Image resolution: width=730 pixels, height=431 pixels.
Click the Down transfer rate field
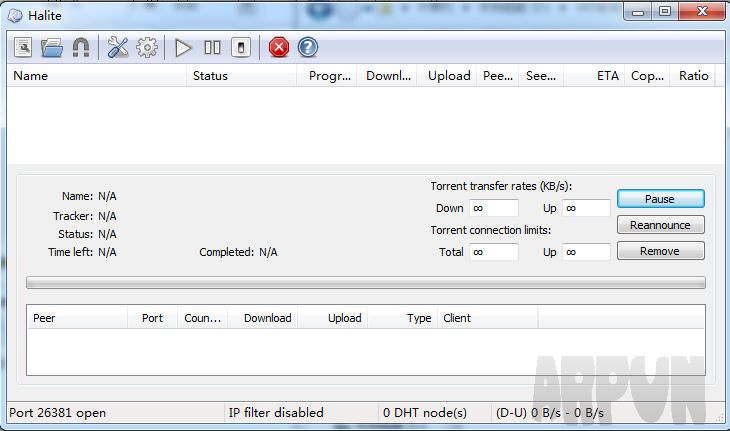click(493, 208)
